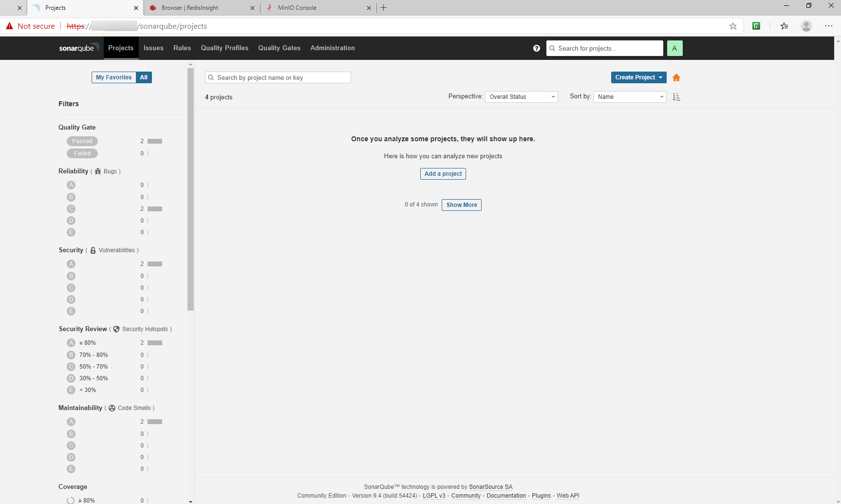Switch to MinIO Console browser tab
The height and width of the screenshot is (504, 841).
[318, 8]
